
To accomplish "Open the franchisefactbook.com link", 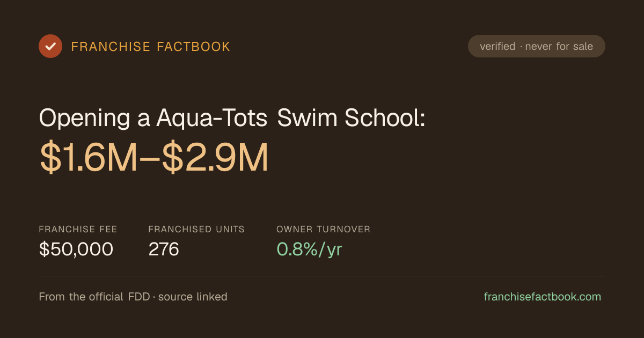I will (x=543, y=297).
